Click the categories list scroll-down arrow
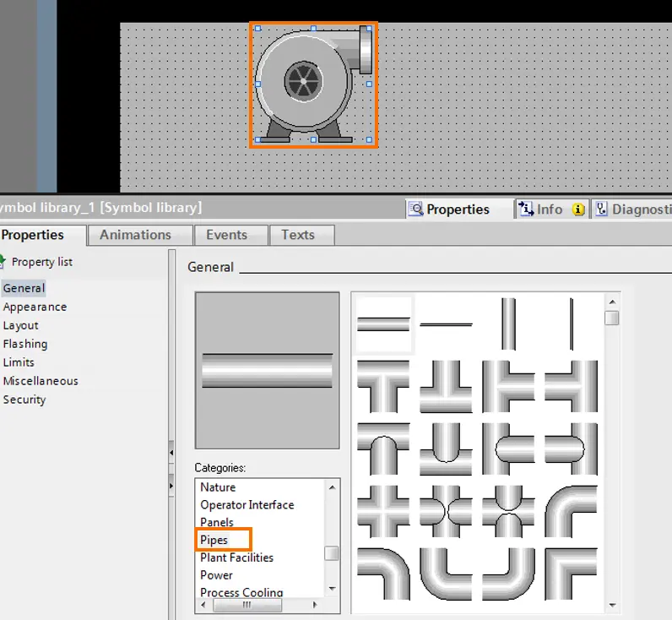 point(332,589)
